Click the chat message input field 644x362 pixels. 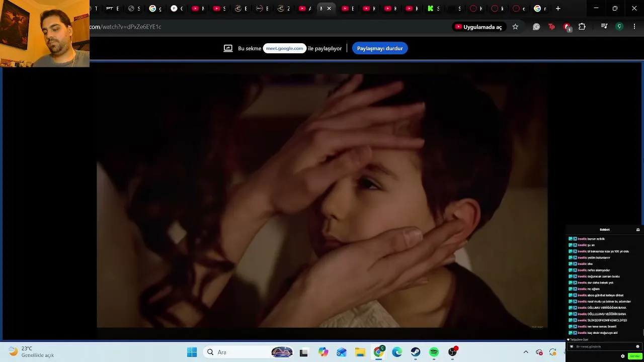click(x=604, y=346)
